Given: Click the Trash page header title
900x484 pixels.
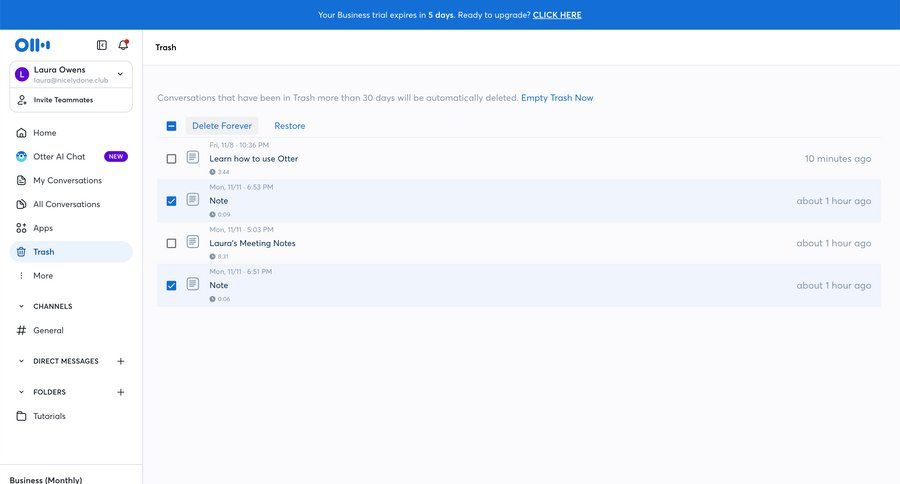Looking at the screenshot, I should 166,47.
